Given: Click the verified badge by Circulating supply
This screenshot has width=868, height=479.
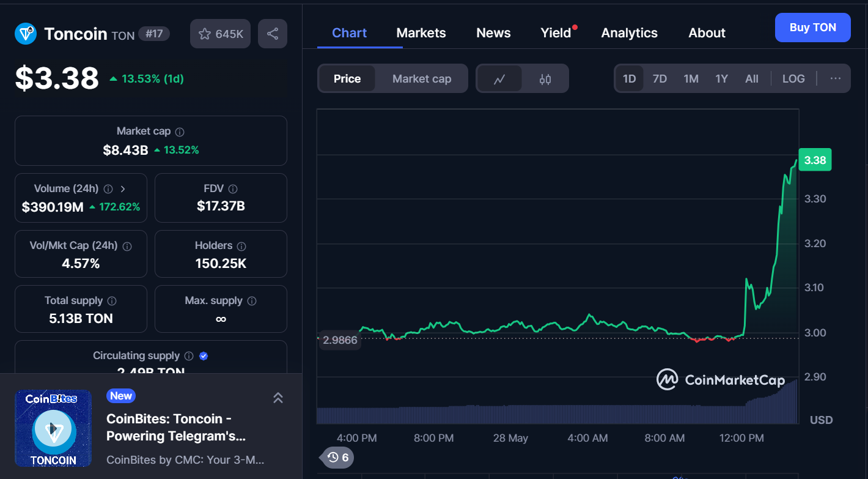Looking at the screenshot, I should pos(204,356).
